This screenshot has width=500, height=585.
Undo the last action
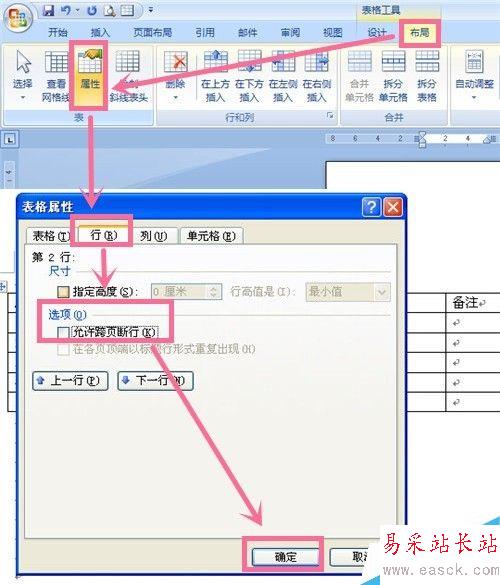(66, 10)
